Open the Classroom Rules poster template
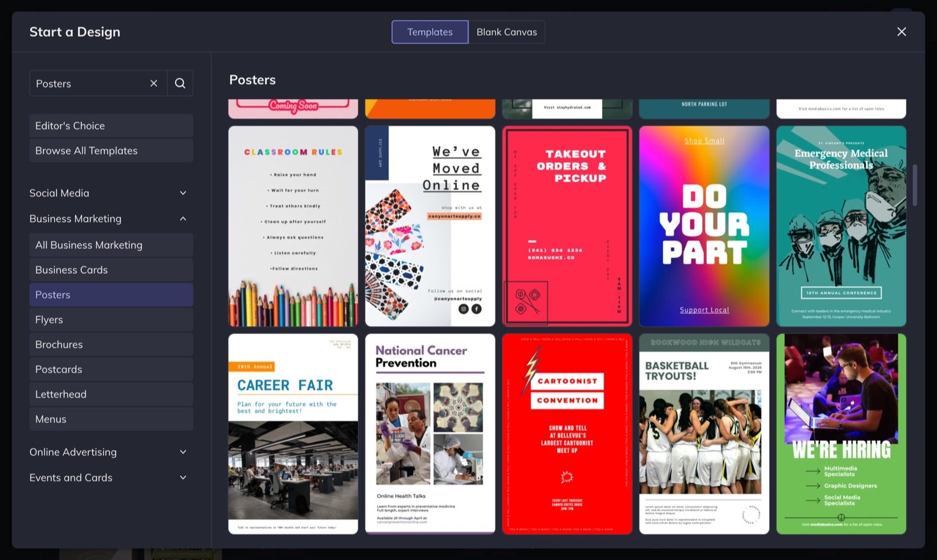The height and width of the screenshot is (560, 937). pos(293,226)
